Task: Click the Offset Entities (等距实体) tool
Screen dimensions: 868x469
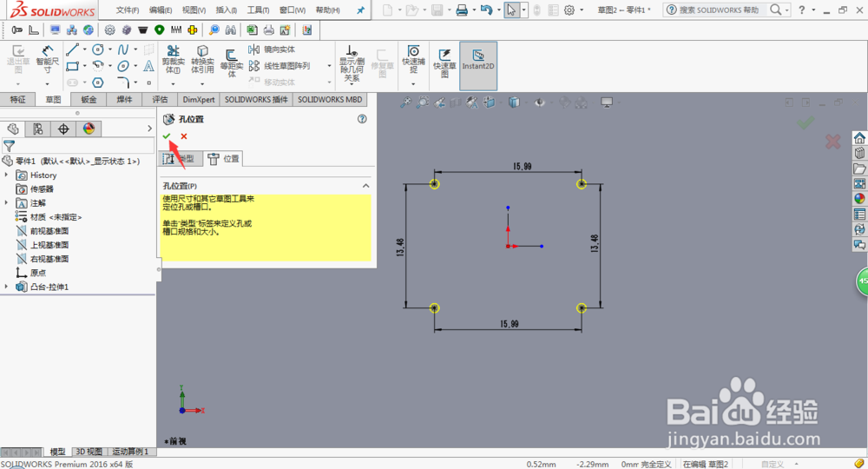Action: pyautogui.click(x=232, y=63)
